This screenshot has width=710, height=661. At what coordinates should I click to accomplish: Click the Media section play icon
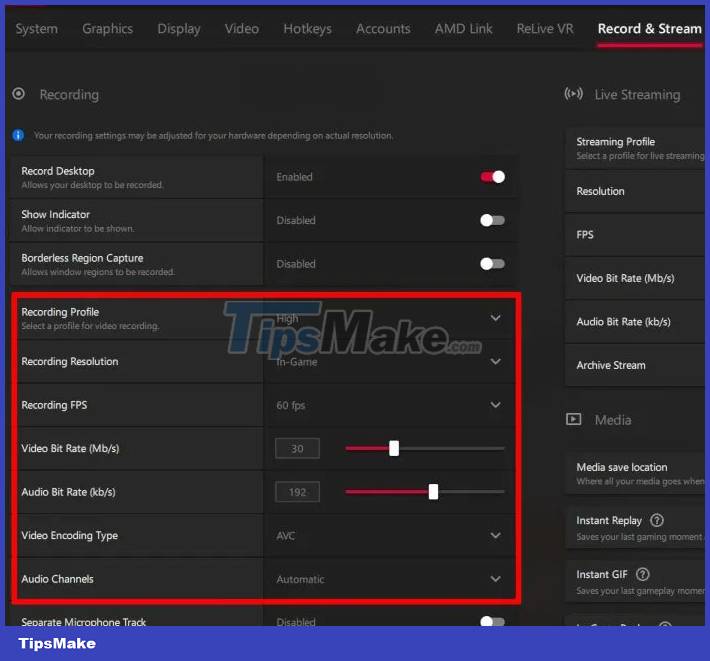tap(573, 419)
